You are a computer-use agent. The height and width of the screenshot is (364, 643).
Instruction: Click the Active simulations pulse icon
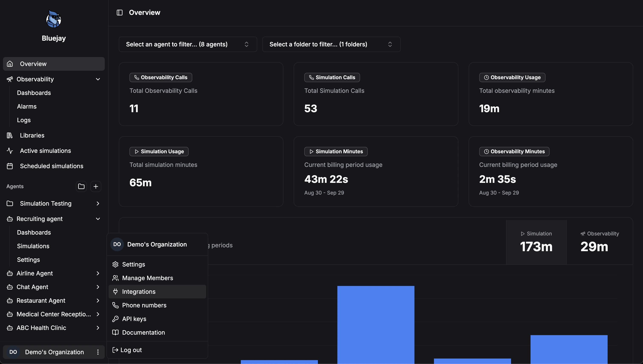pyautogui.click(x=10, y=151)
